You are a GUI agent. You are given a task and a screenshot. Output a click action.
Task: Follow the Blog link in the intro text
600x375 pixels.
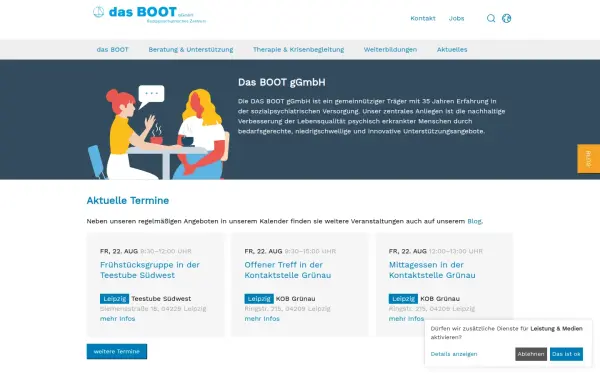point(474,221)
